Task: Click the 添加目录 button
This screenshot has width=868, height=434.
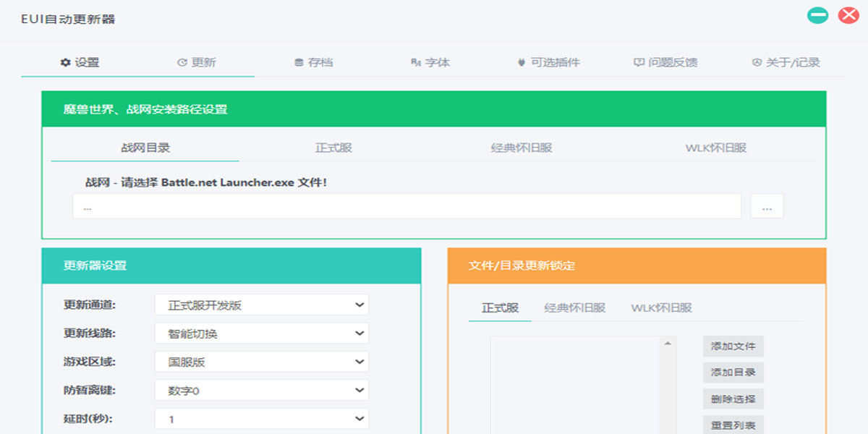Action: (733, 373)
